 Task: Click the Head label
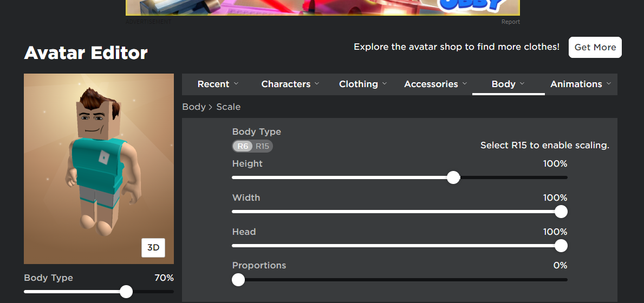coord(244,232)
